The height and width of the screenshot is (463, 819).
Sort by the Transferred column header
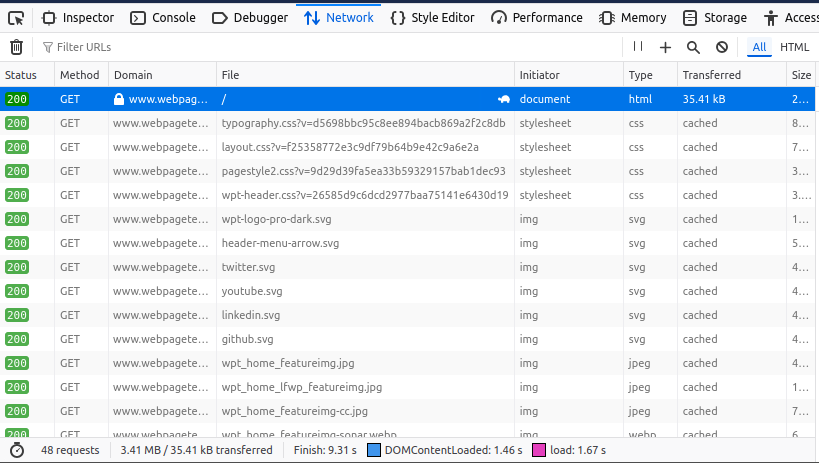tap(732, 75)
